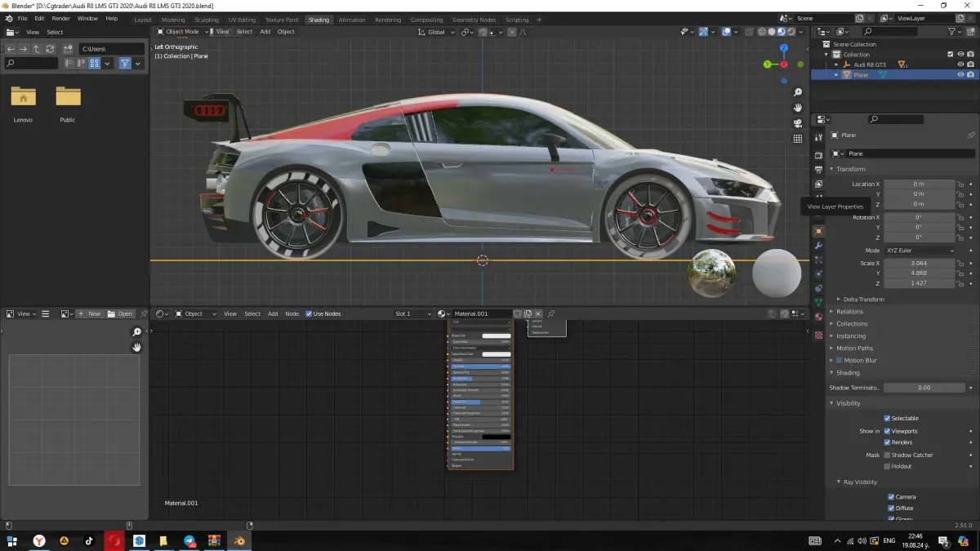Switch perspective/orthographic with the viewport grid icon
The image size is (980, 551).
pos(798,139)
